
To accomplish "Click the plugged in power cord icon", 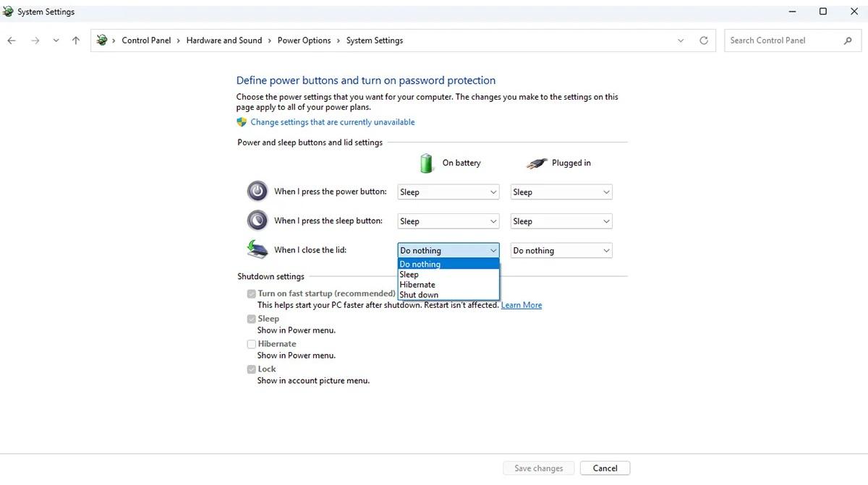I will (x=536, y=163).
